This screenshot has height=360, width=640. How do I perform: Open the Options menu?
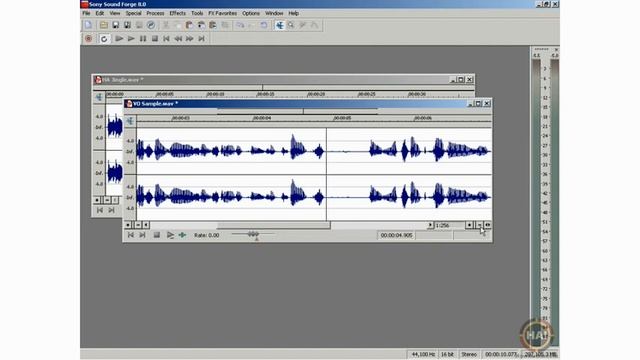(251, 13)
